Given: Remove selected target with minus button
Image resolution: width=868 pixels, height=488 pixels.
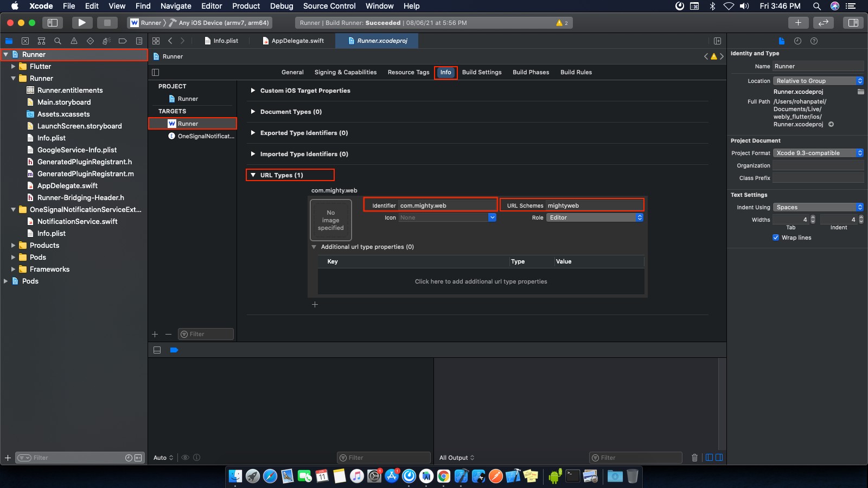Looking at the screenshot, I should pos(168,334).
